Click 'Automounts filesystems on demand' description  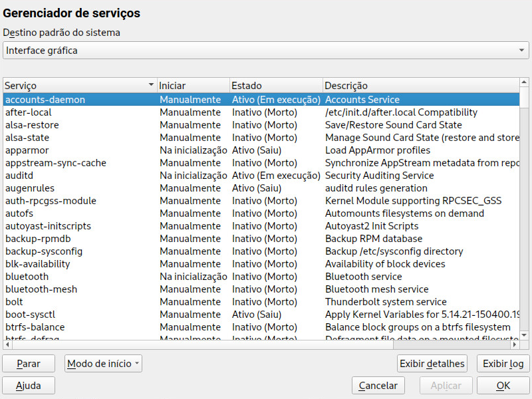[404, 213]
